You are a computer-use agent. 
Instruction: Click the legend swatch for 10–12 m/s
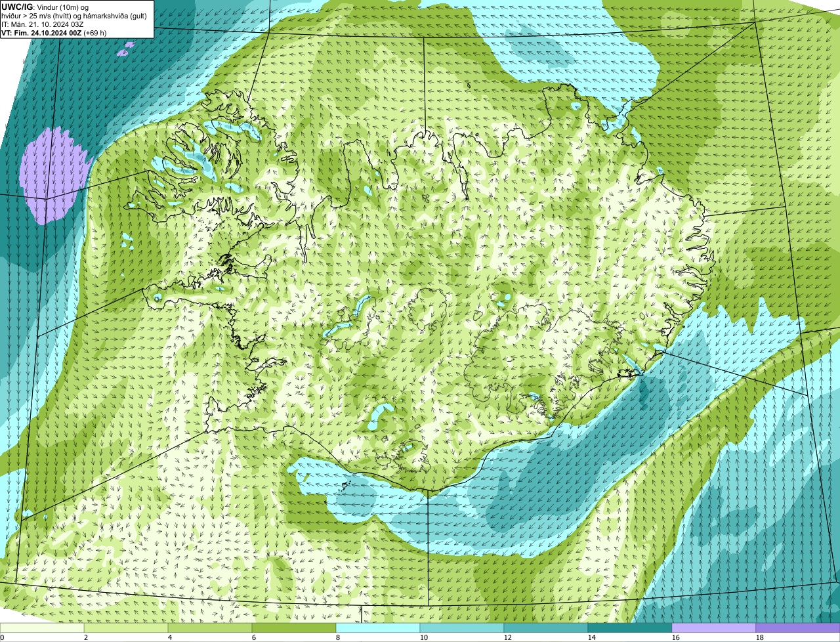(x=462, y=628)
